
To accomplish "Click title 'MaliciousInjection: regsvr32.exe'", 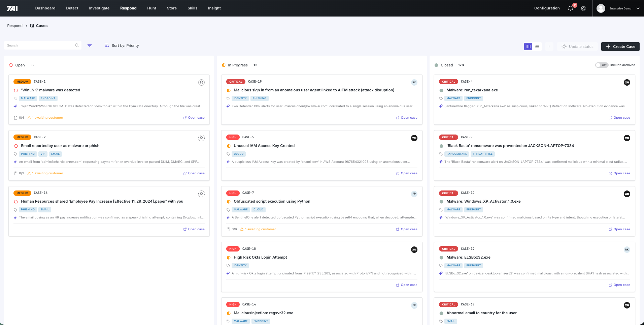I will 264,313.
